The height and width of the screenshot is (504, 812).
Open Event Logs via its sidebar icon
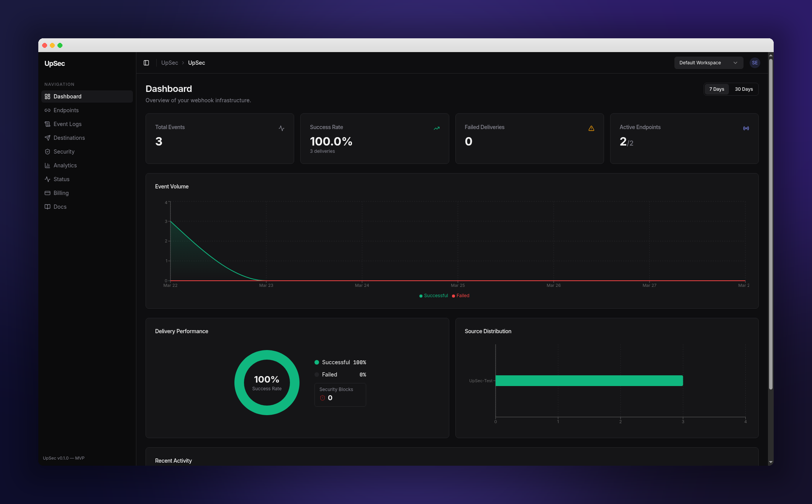[47, 124]
